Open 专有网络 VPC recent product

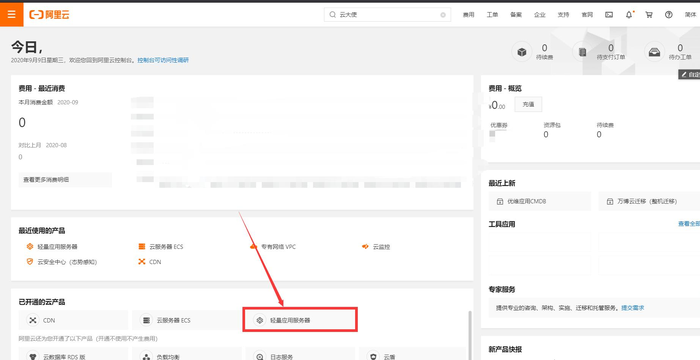(279, 247)
